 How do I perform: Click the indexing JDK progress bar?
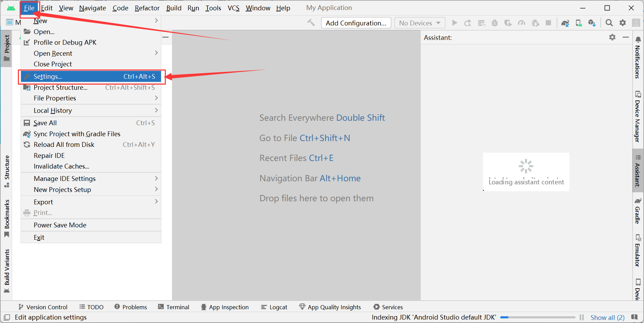click(538, 317)
